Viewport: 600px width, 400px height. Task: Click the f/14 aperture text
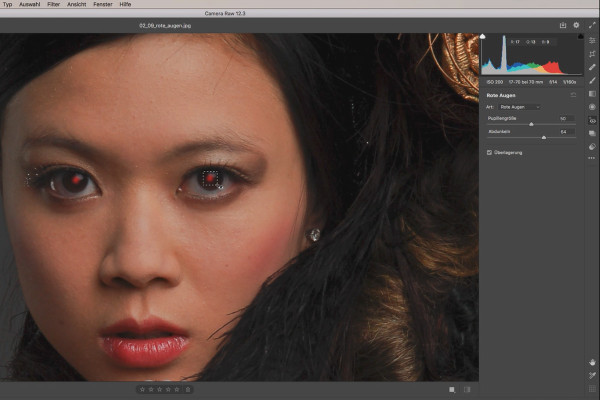pyautogui.click(x=553, y=82)
